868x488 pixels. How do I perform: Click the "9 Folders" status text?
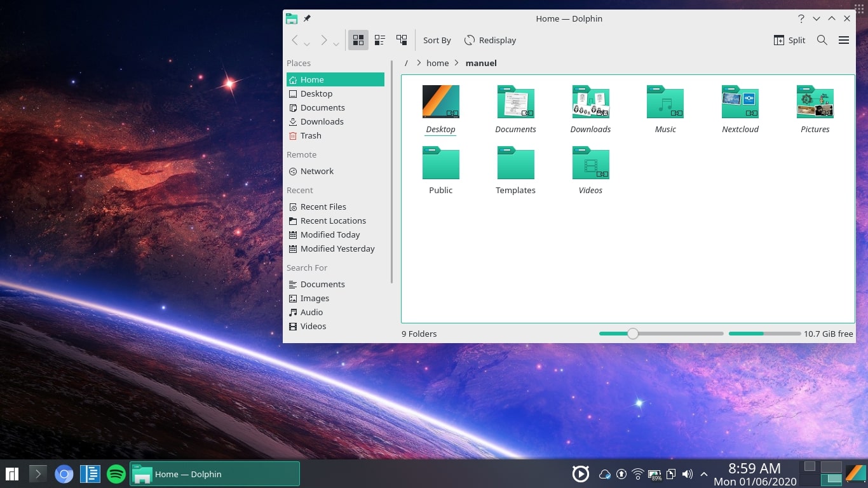419,334
